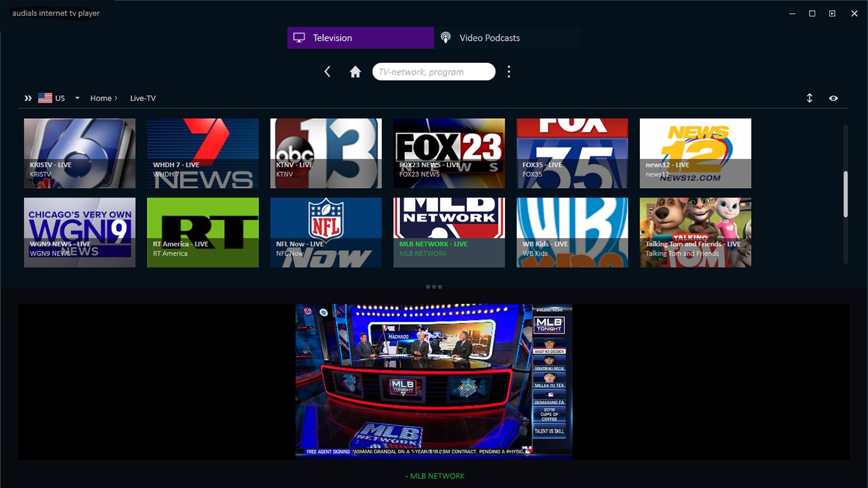Expand sidebar with double-chevron icon
Screen dimensions: 868x488
point(28,98)
